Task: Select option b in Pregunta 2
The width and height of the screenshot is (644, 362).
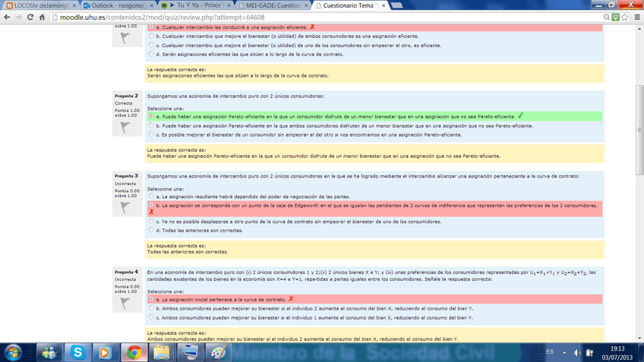Action: pyautogui.click(x=150, y=125)
